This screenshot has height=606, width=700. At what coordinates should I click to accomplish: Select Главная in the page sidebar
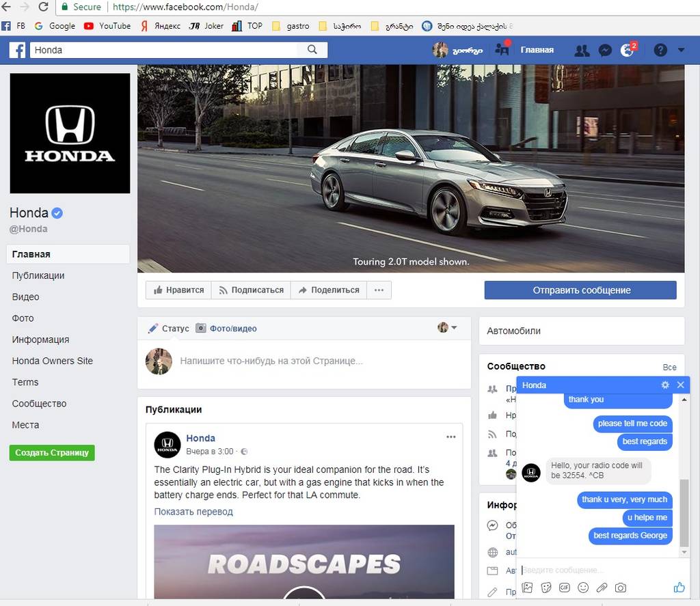point(68,254)
